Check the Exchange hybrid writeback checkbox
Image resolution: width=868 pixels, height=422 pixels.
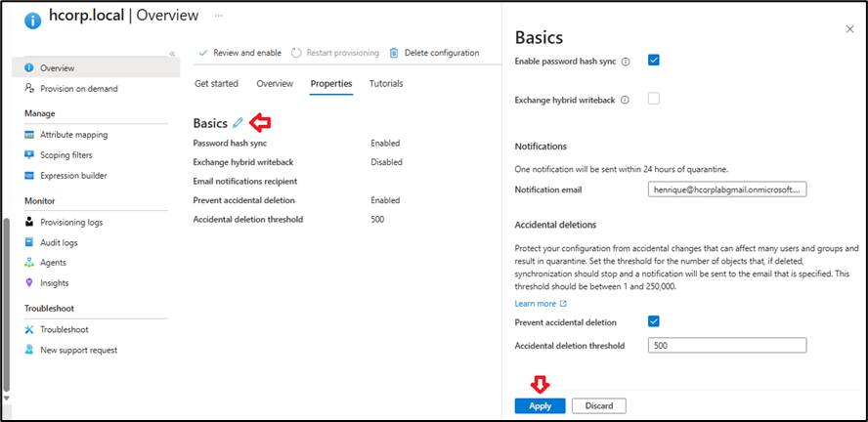[x=654, y=99]
